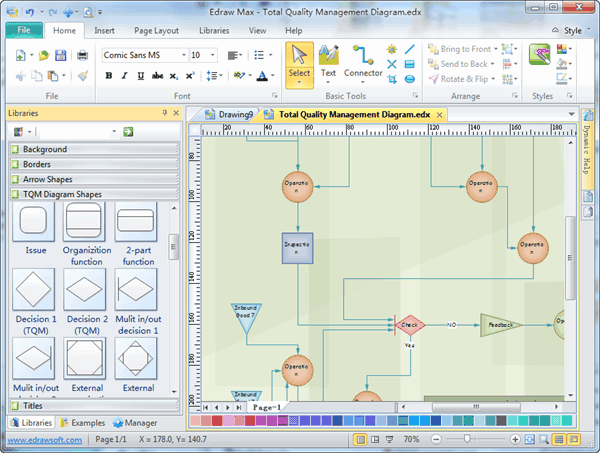Toggle Italic text formatting
This screenshot has height=453, width=600.
pos(125,76)
